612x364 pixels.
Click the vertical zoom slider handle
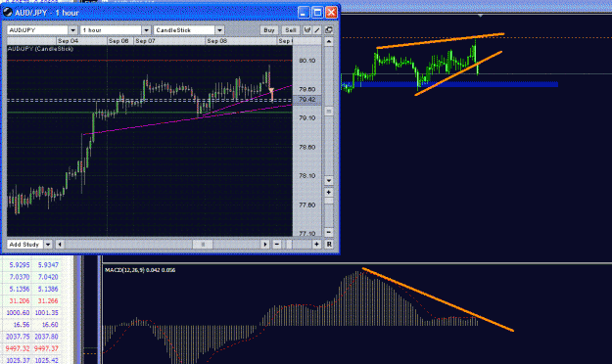(x=329, y=201)
